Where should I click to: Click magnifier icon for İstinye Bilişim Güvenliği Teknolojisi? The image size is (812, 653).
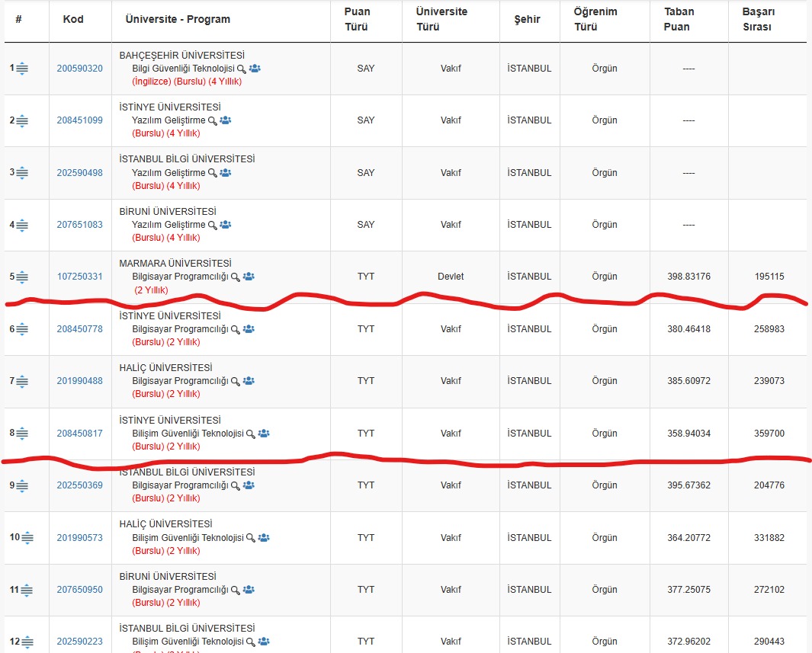coord(251,434)
